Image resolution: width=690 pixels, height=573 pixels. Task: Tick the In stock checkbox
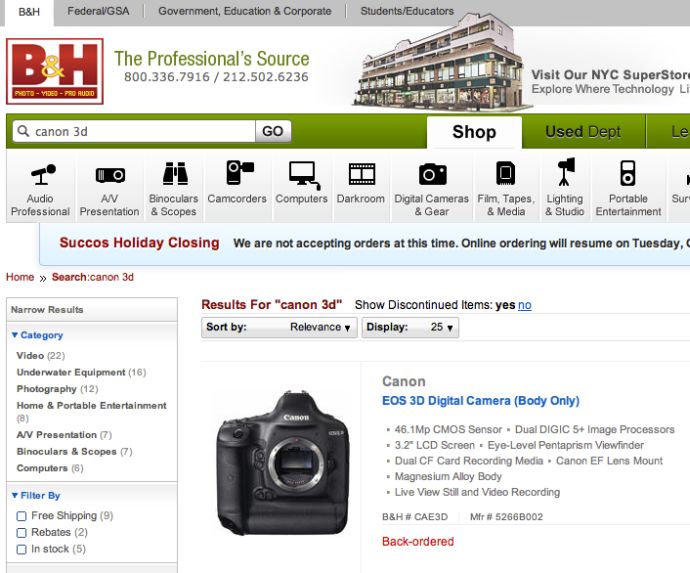(21, 549)
